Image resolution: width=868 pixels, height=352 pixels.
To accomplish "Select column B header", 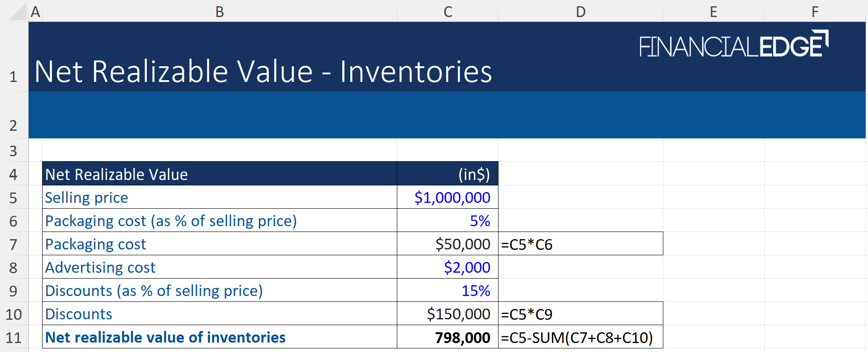I will (x=219, y=12).
